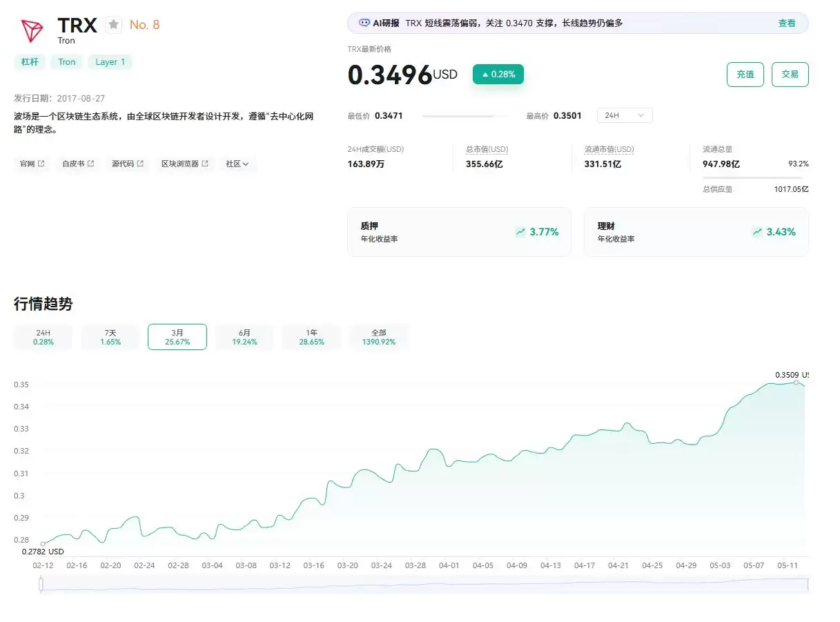This screenshot has width=840, height=622.
Task: Click the low-high price range bar
Action: point(465,116)
